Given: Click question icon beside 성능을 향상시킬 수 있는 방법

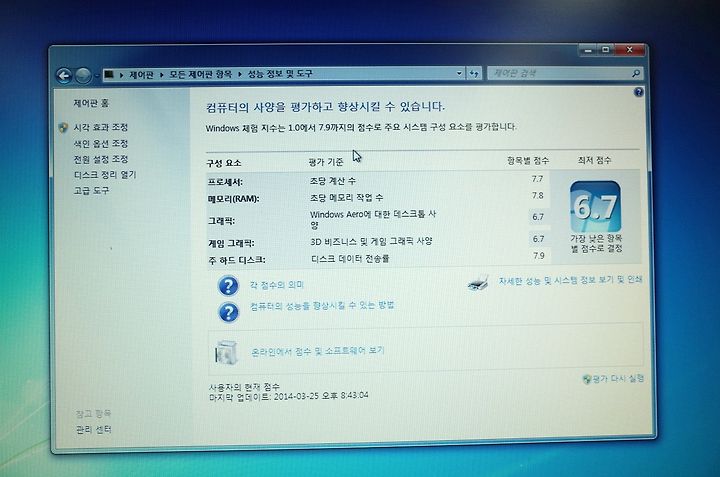Looking at the screenshot, I should tap(228, 313).
